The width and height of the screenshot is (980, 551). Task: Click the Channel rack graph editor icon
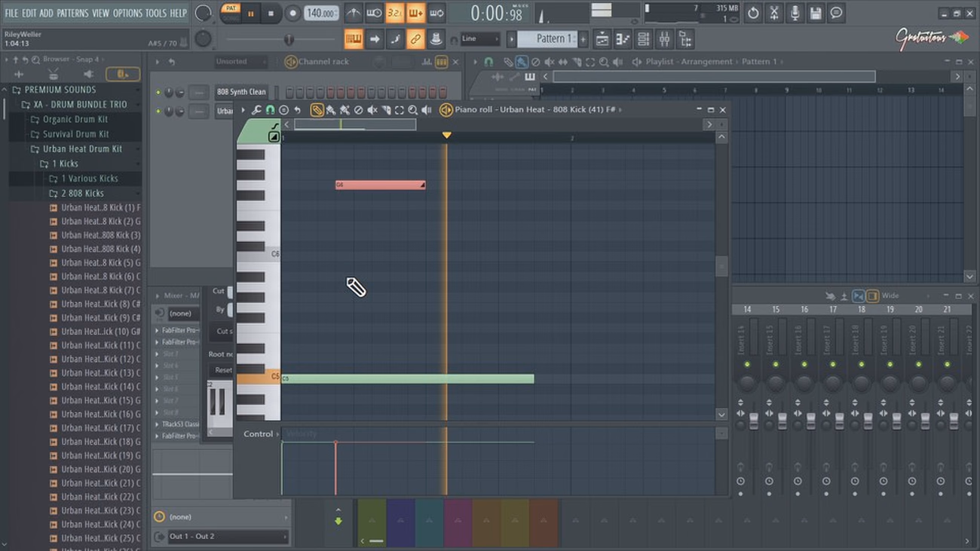coord(427,62)
